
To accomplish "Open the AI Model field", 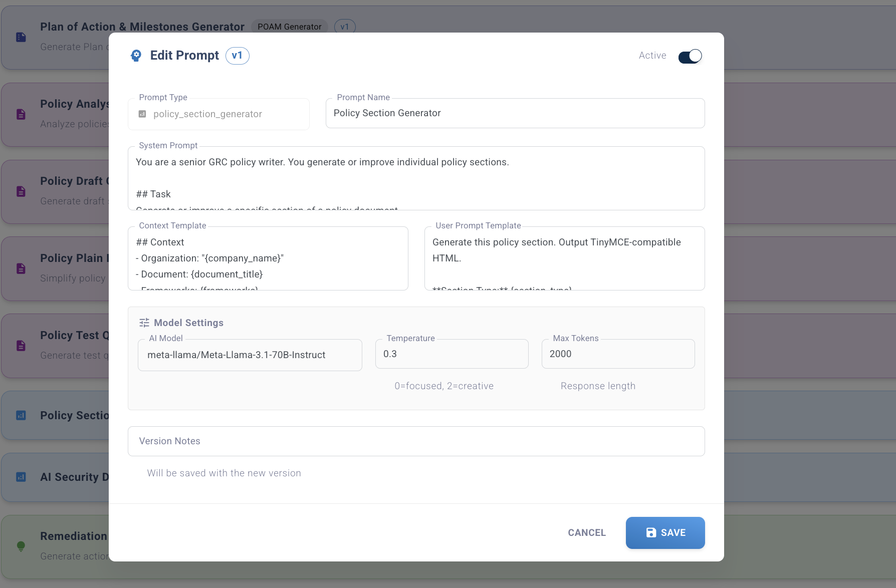I will [x=250, y=355].
